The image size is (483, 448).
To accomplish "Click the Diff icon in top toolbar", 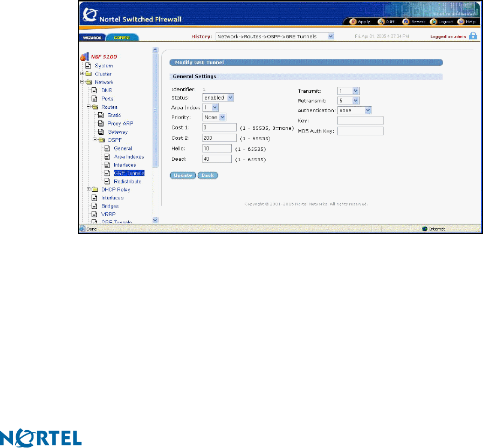I will point(381,22).
